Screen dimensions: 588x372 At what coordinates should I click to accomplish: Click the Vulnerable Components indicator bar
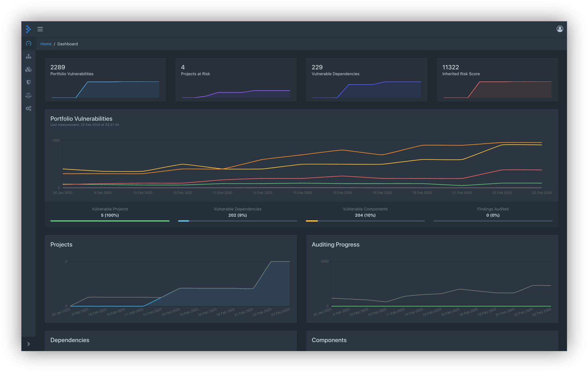pyautogui.click(x=365, y=221)
